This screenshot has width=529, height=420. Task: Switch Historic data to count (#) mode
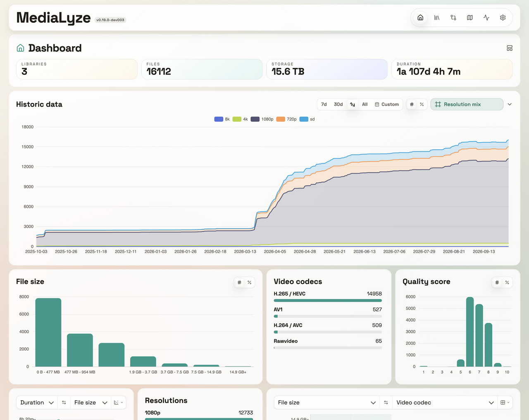coord(412,104)
